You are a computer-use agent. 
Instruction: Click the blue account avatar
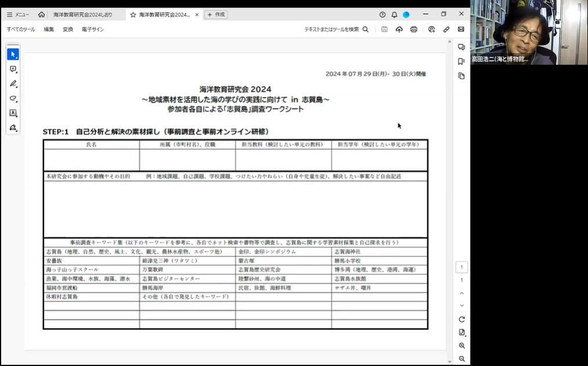pyautogui.click(x=406, y=14)
